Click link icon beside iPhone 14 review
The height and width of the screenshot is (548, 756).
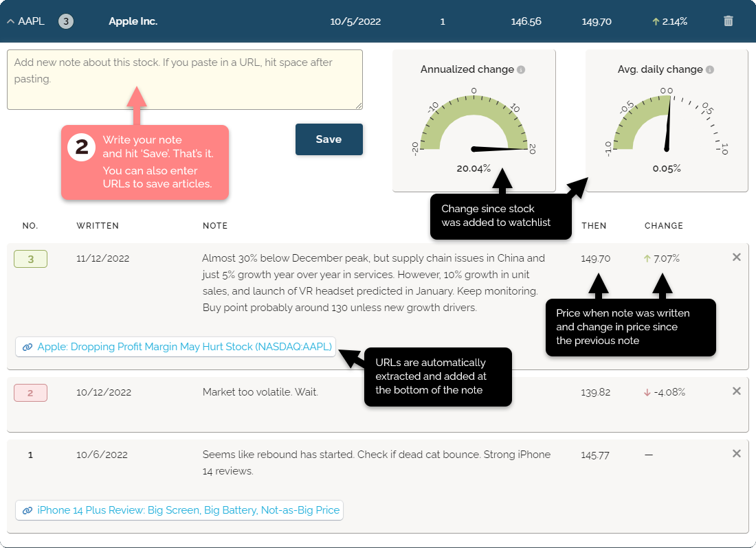pos(27,510)
